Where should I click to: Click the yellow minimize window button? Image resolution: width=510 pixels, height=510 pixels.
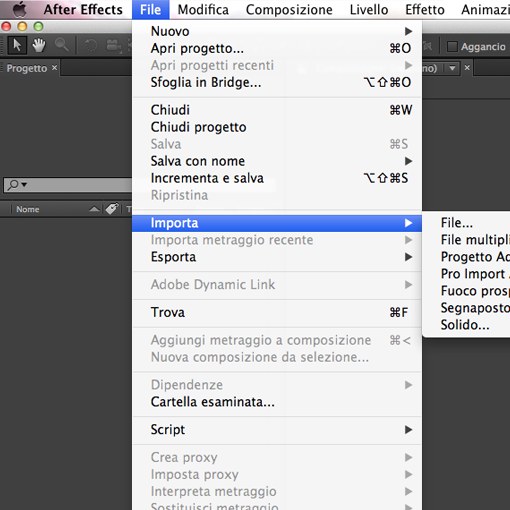click(x=22, y=26)
